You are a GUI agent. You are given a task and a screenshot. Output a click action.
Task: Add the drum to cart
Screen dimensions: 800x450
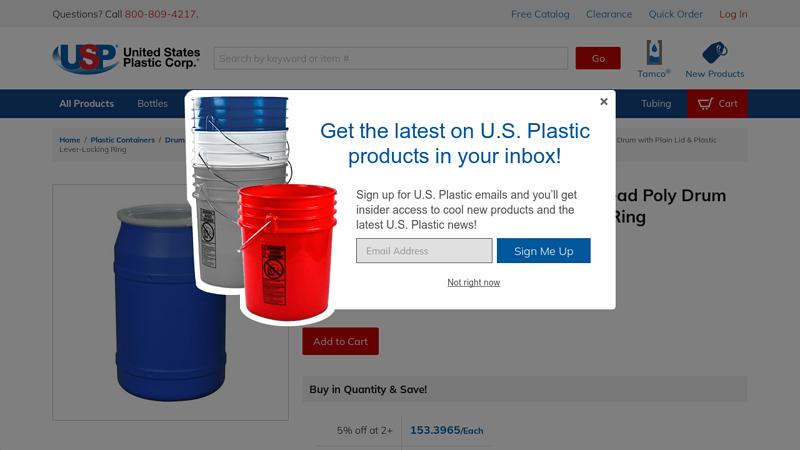tap(340, 341)
